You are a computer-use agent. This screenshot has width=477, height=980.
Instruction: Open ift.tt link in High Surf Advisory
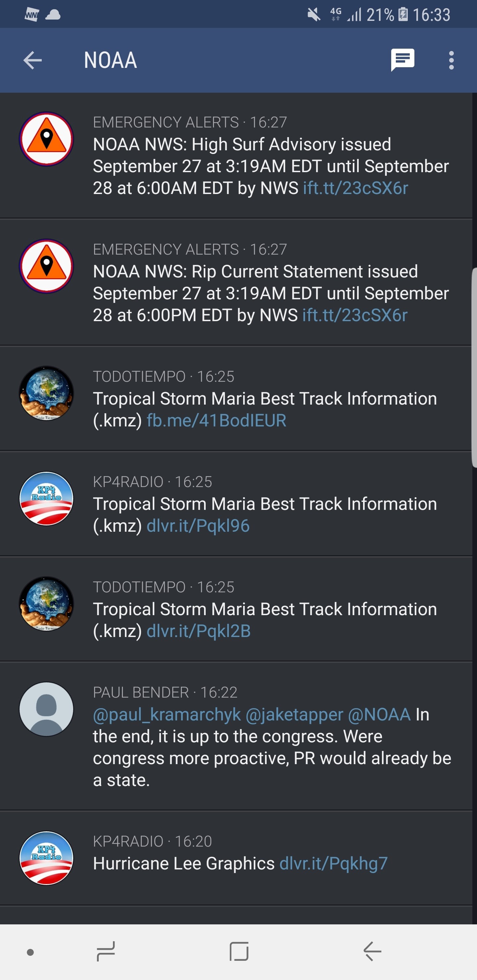[x=355, y=188]
